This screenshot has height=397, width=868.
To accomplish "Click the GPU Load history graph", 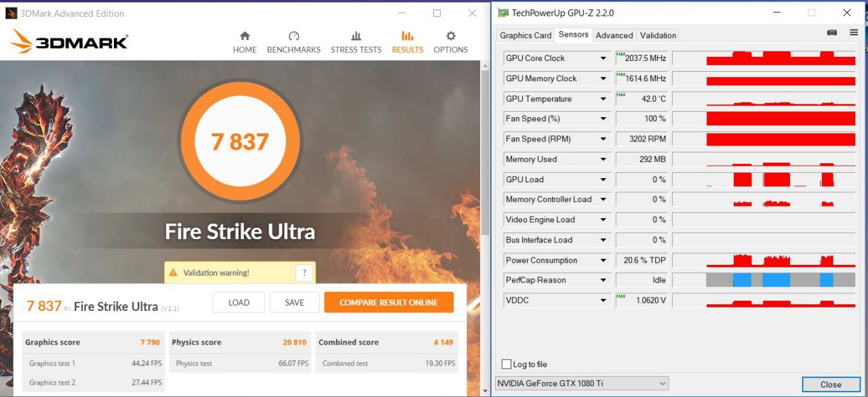I will [764, 180].
